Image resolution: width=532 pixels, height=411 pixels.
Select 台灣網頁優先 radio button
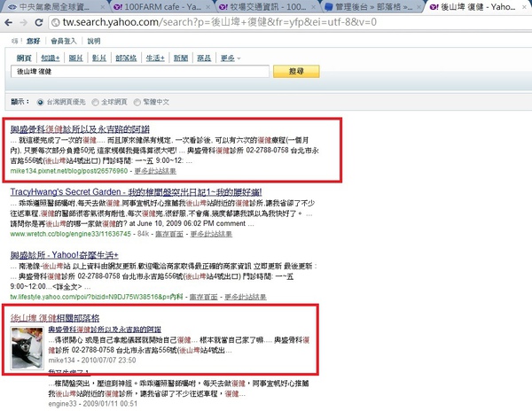41,103
